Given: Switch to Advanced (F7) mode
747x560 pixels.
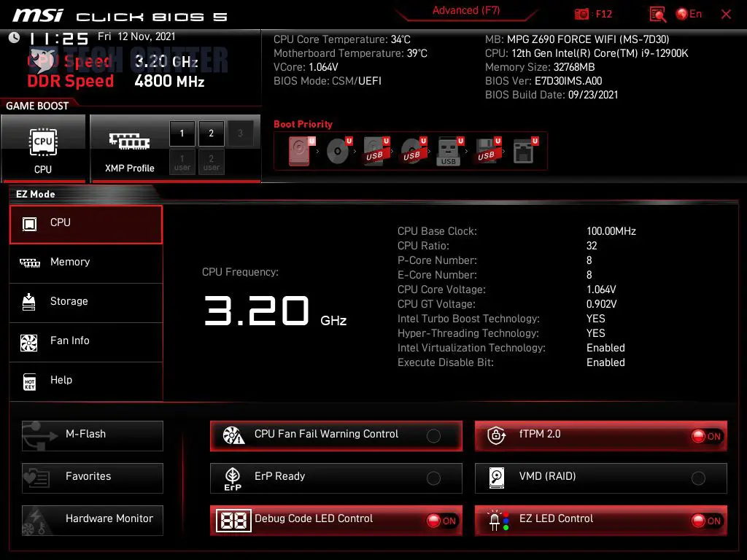Looking at the screenshot, I should (x=466, y=11).
